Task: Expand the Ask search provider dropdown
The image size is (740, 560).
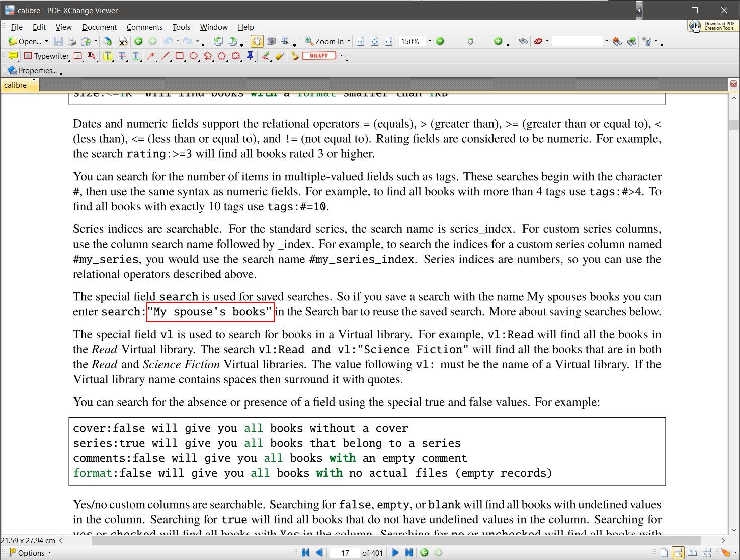Action: 547,41
